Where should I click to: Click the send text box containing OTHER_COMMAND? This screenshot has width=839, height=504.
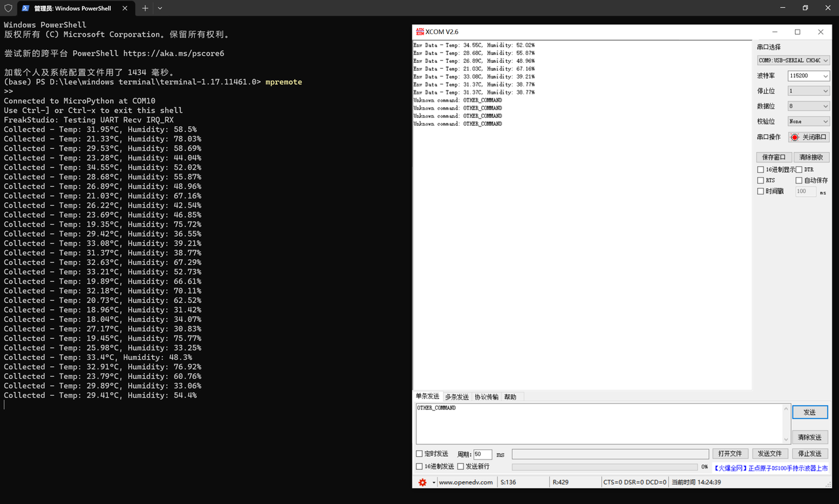(598, 423)
